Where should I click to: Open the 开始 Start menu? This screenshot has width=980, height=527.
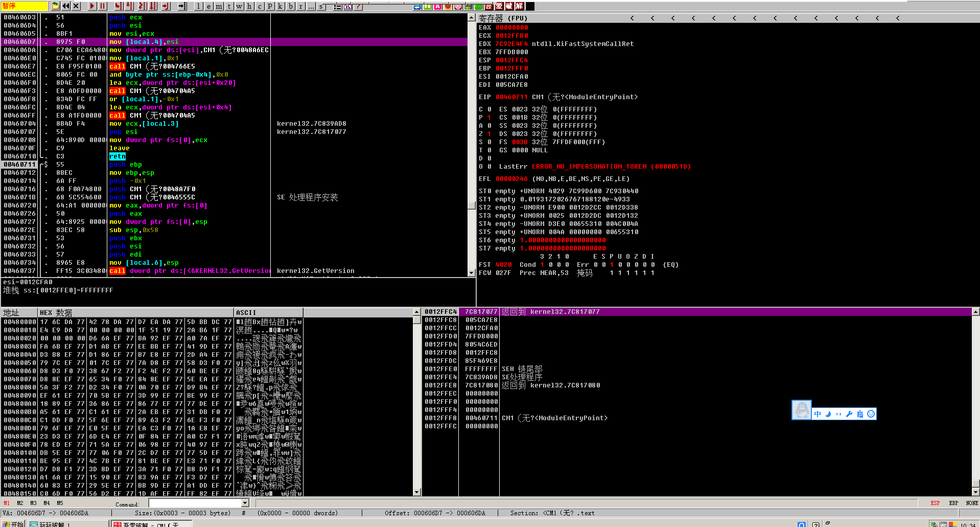13,524
